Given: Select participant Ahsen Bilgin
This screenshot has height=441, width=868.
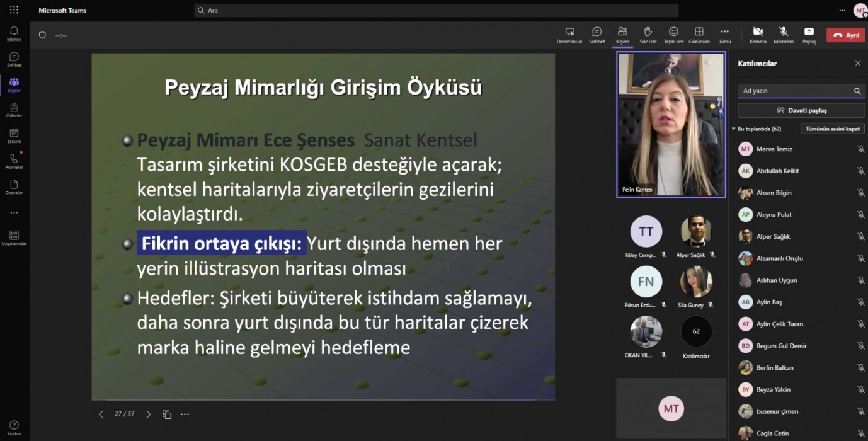Looking at the screenshot, I should tap(801, 193).
